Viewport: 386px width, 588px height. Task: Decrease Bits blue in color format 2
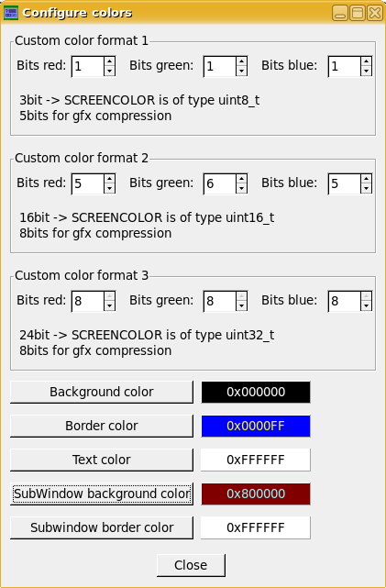[366, 188]
